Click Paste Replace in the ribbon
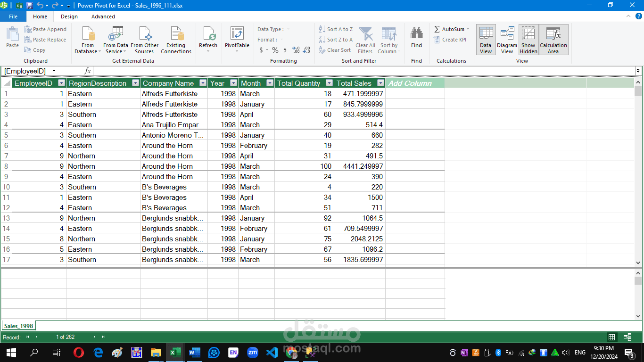Viewport: 644px width, 362px height. (45, 40)
